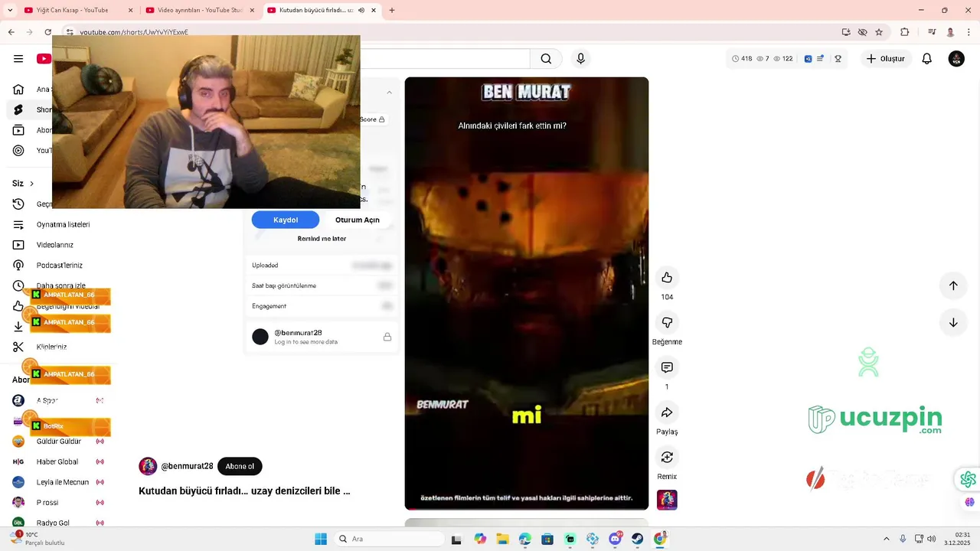Click the trophy icon in extension bar
The width and height of the screenshot is (980, 551).
838,59
